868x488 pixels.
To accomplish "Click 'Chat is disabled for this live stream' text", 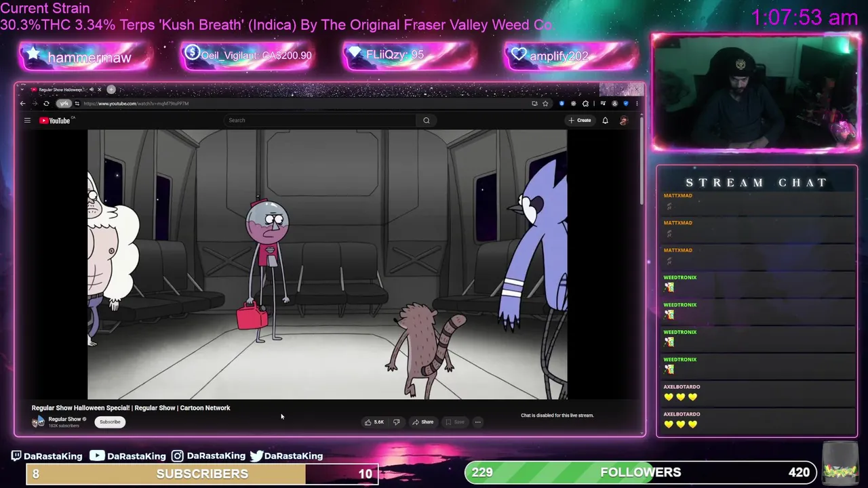I will tap(557, 415).
